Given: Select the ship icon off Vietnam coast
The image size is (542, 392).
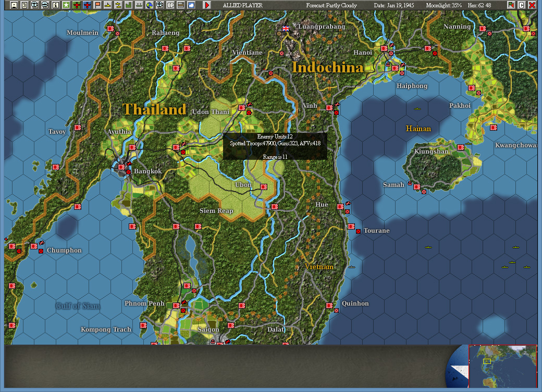Looking at the screenshot, I should point(352,267).
